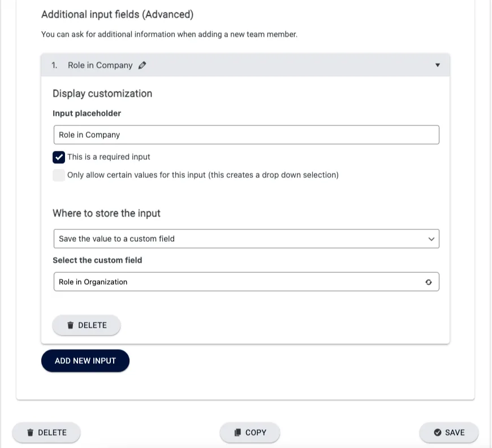Open the 'Role in Organization' custom field selector

pos(246,282)
